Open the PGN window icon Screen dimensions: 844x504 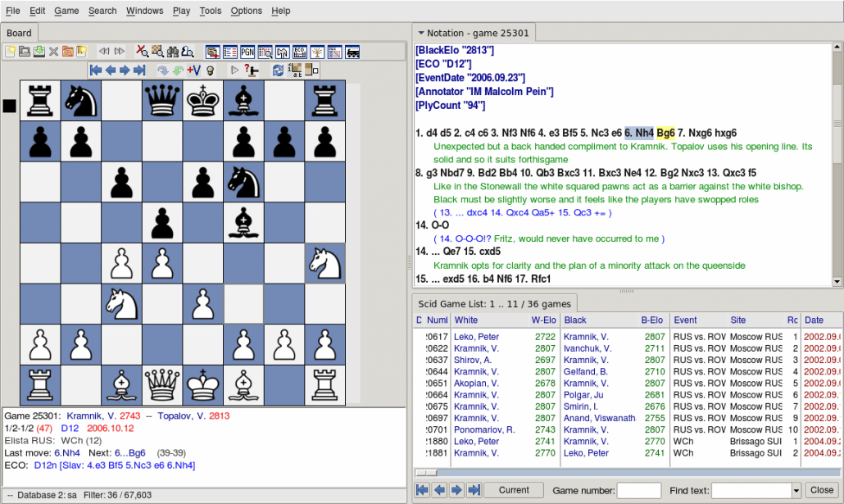(x=248, y=51)
